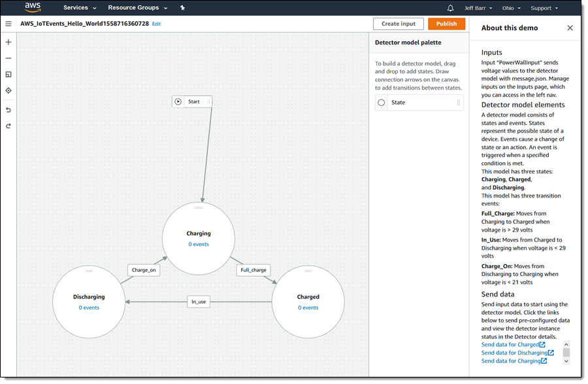The width and height of the screenshot is (588, 384).
Task: Open the hamburger navigation menu
Action: (x=8, y=24)
